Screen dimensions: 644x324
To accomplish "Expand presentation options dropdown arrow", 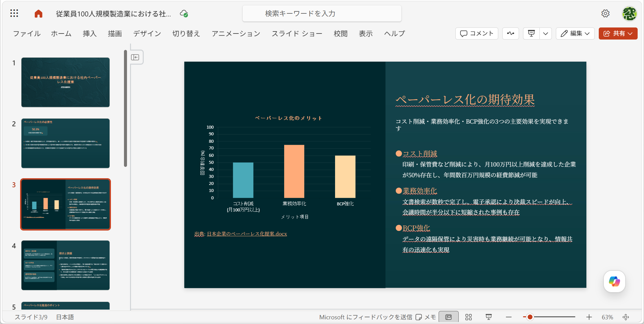I will click(545, 34).
